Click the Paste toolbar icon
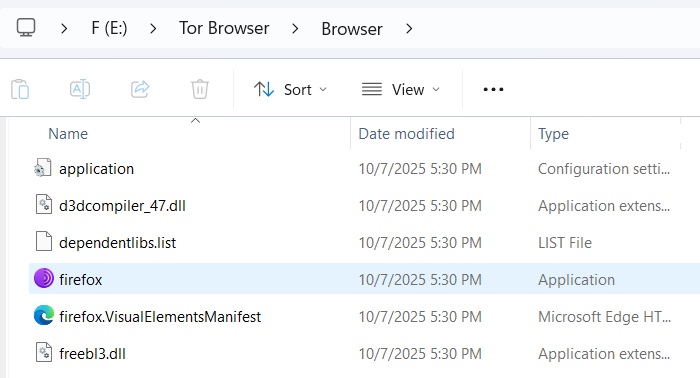Image resolution: width=700 pixels, height=378 pixels. 20,89
